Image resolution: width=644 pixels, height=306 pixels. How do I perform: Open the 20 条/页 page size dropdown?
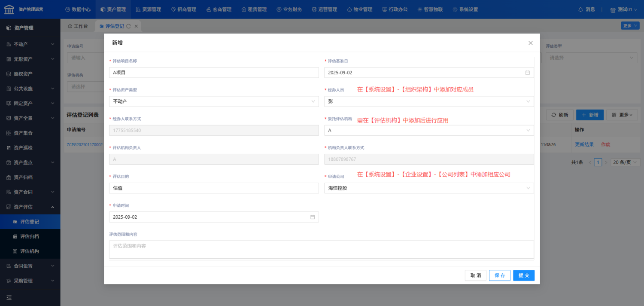(626, 162)
